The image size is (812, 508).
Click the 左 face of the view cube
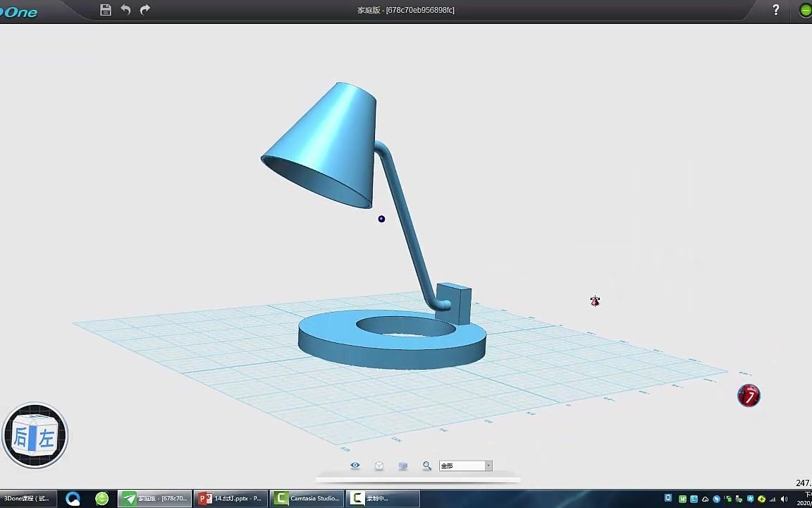click(x=47, y=439)
